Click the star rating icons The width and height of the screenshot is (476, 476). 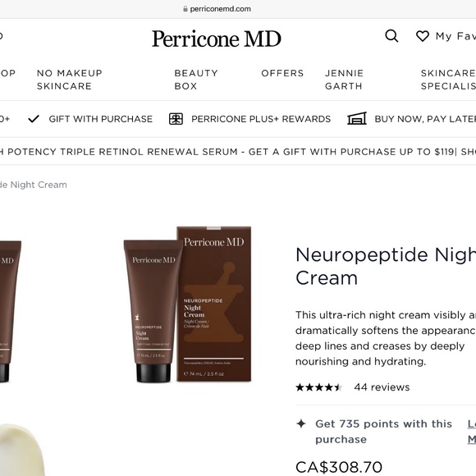(319, 387)
